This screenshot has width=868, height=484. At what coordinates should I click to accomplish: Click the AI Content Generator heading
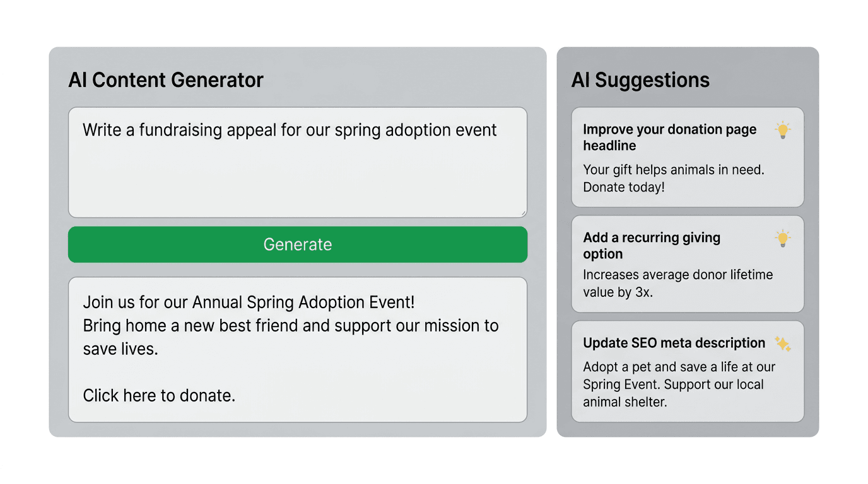tap(166, 80)
